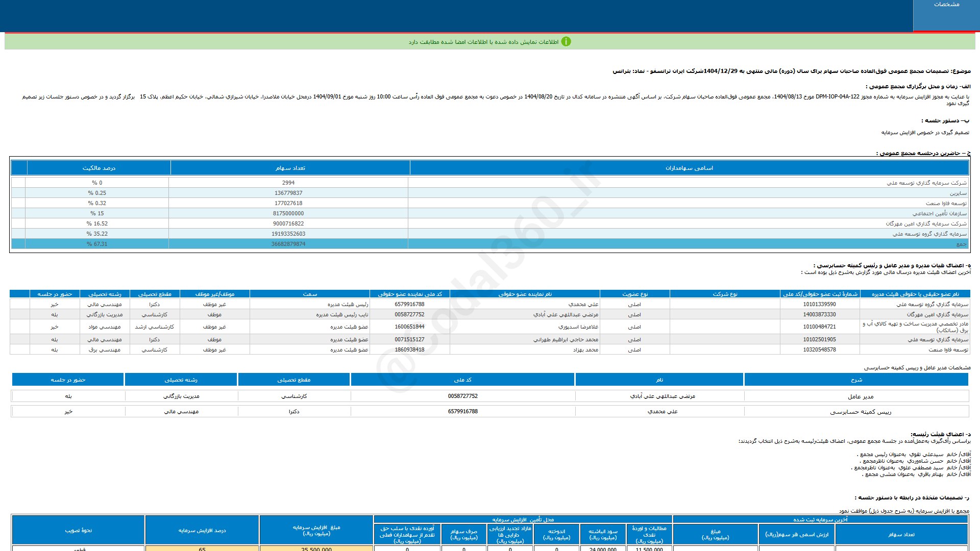Viewport: 980px width, 551px height.
Task: Click the اسامی سهامداران column header
Action: click(689, 168)
